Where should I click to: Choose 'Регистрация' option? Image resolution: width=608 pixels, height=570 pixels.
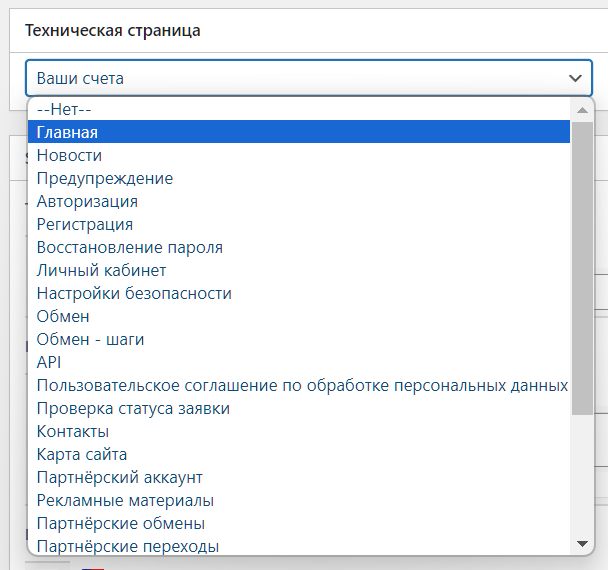click(x=84, y=224)
